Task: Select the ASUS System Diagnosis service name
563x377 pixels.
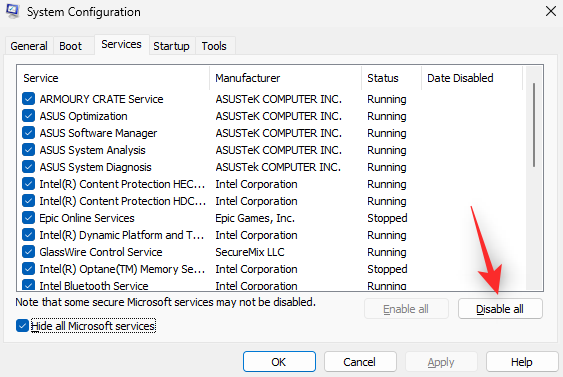Action: pyautogui.click(x=95, y=167)
